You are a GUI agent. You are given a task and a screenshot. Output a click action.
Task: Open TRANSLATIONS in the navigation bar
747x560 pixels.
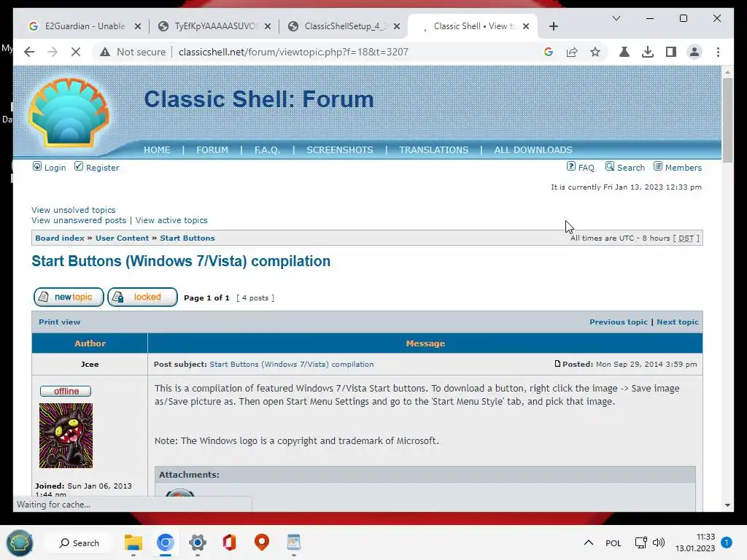point(433,150)
